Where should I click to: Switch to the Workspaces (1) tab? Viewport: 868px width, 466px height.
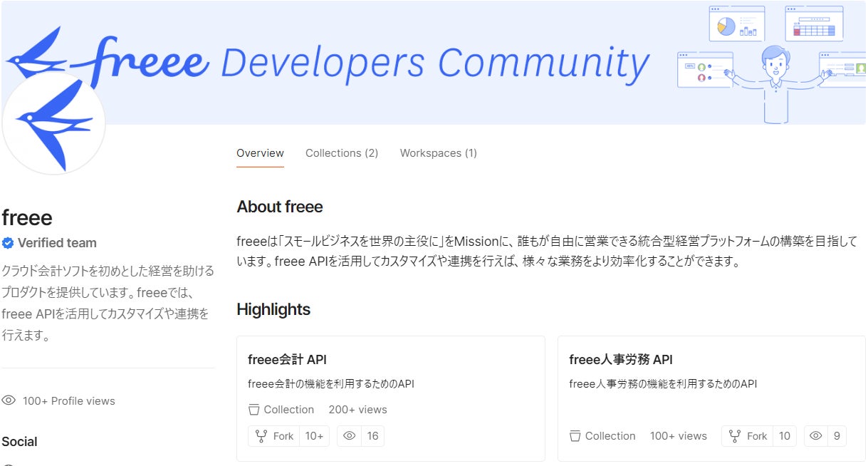pyautogui.click(x=439, y=153)
